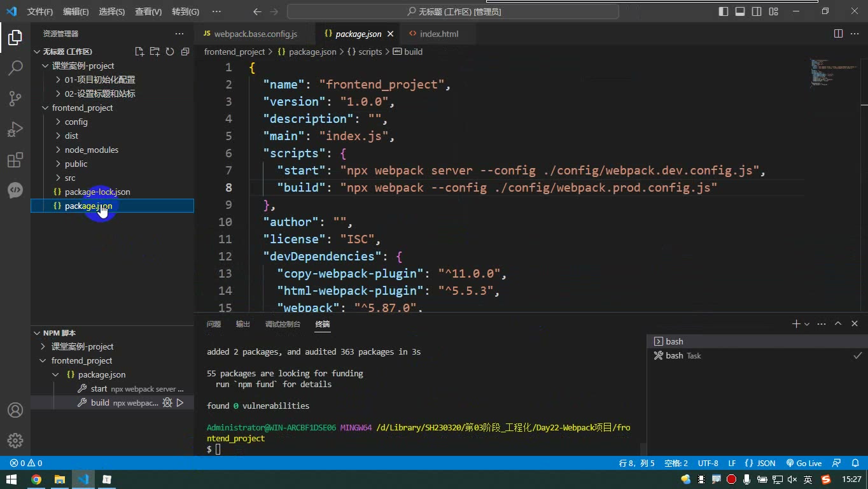This screenshot has height=489, width=868.
Task: Open the Source Control view
Action: pos(15,98)
